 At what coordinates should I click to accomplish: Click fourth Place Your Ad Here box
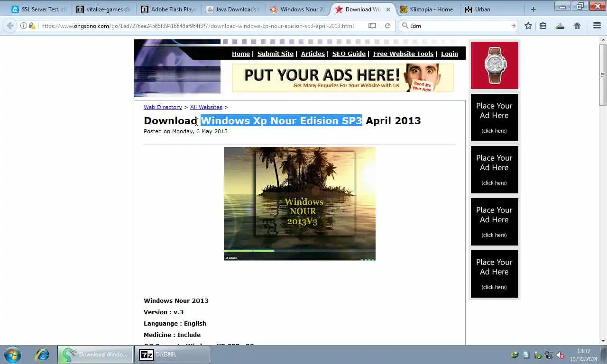pos(495,274)
